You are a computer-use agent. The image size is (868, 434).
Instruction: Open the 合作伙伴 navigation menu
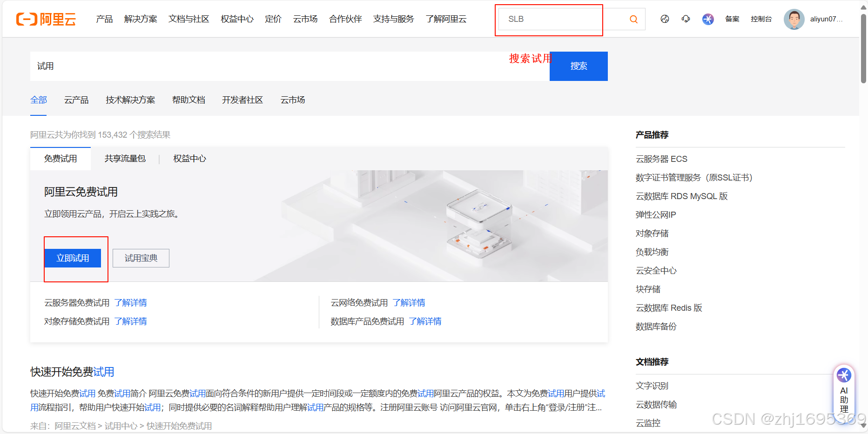(345, 19)
